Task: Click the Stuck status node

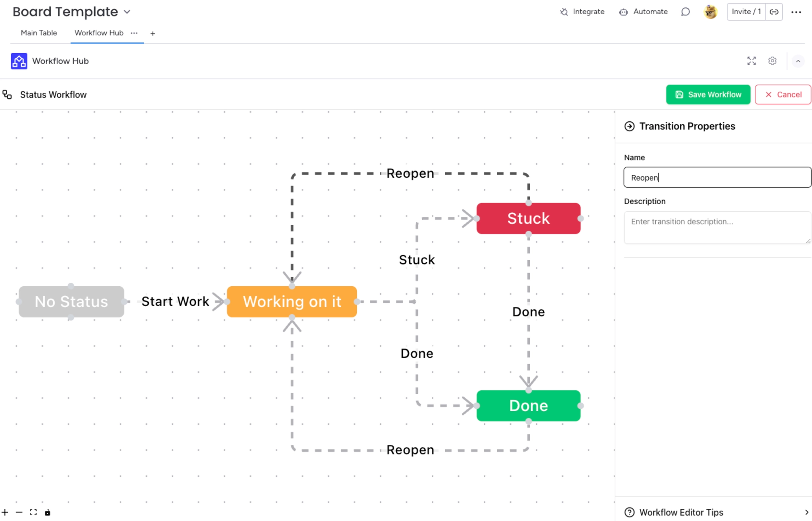Action: pyautogui.click(x=528, y=218)
